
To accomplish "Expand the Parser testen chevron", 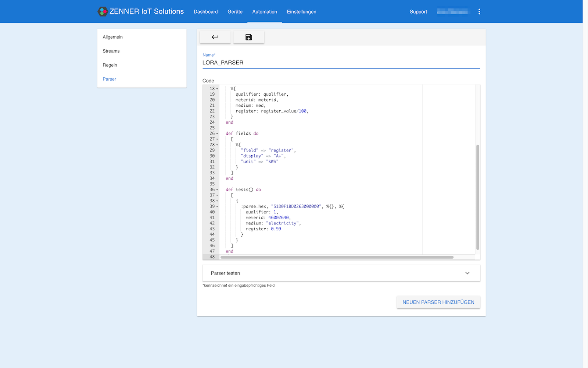I will [467, 273].
